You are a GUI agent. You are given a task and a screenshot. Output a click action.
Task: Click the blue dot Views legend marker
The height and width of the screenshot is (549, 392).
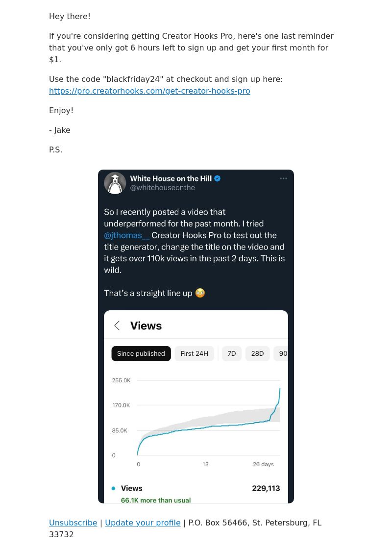(113, 488)
